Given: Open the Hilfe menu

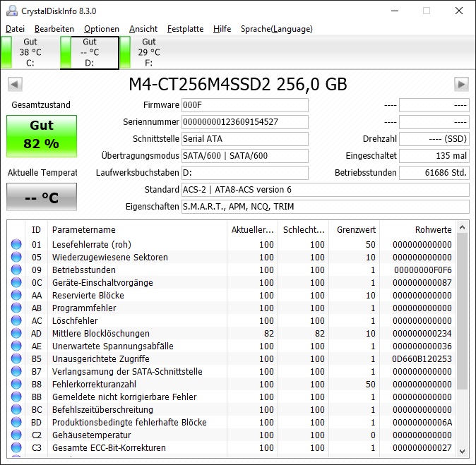Looking at the screenshot, I should (x=222, y=29).
